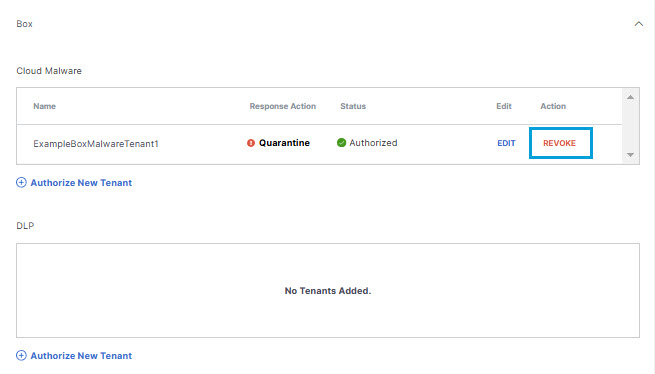655x374 pixels.
Task: Click the No Tenants Added message area
Action: click(328, 291)
